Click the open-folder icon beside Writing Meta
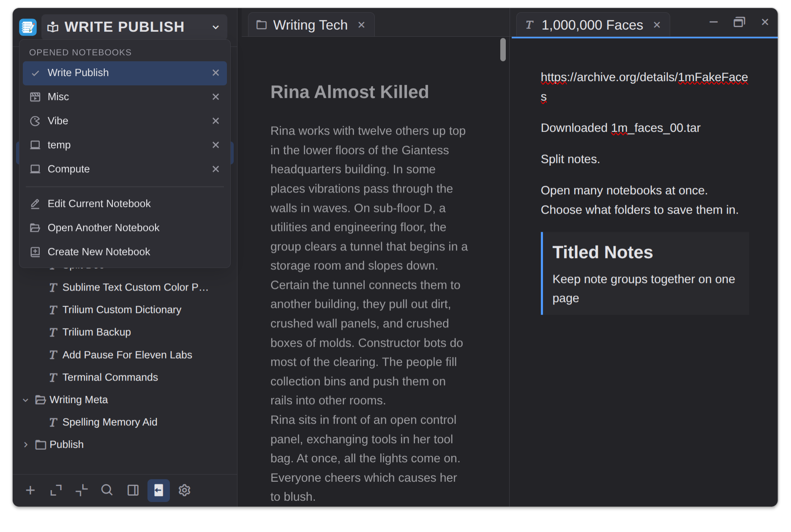This screenshot has width=791, height=532. [x=41, y=400]
